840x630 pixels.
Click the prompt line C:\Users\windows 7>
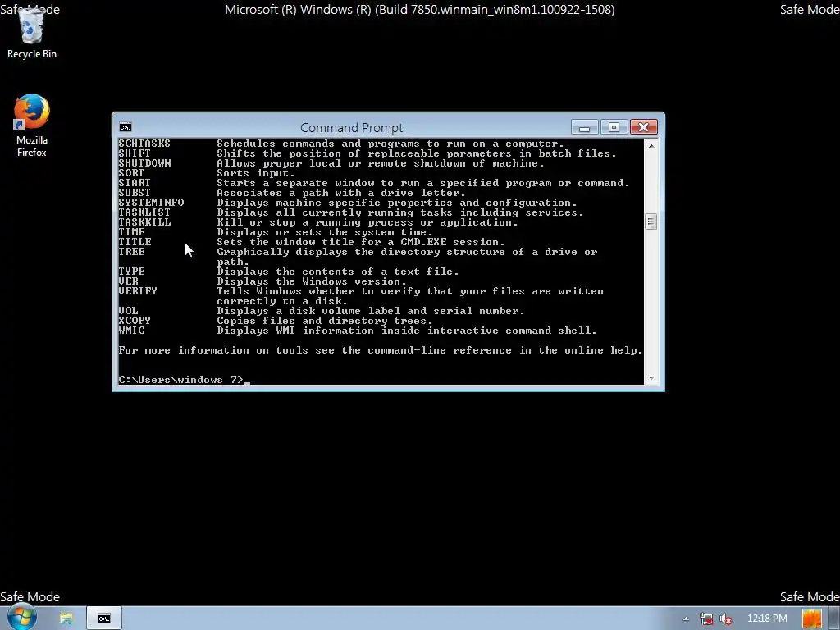180,379
